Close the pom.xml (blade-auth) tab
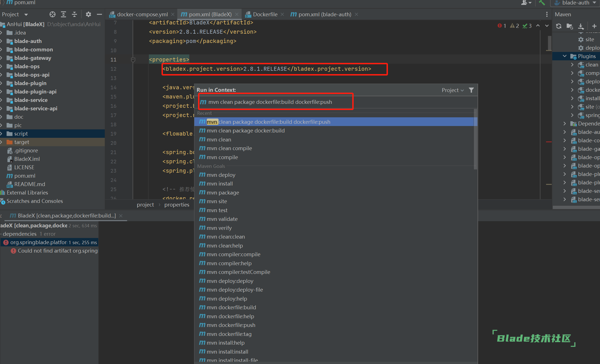The width and height of the screenshot is (600, 364). [356, 14]
